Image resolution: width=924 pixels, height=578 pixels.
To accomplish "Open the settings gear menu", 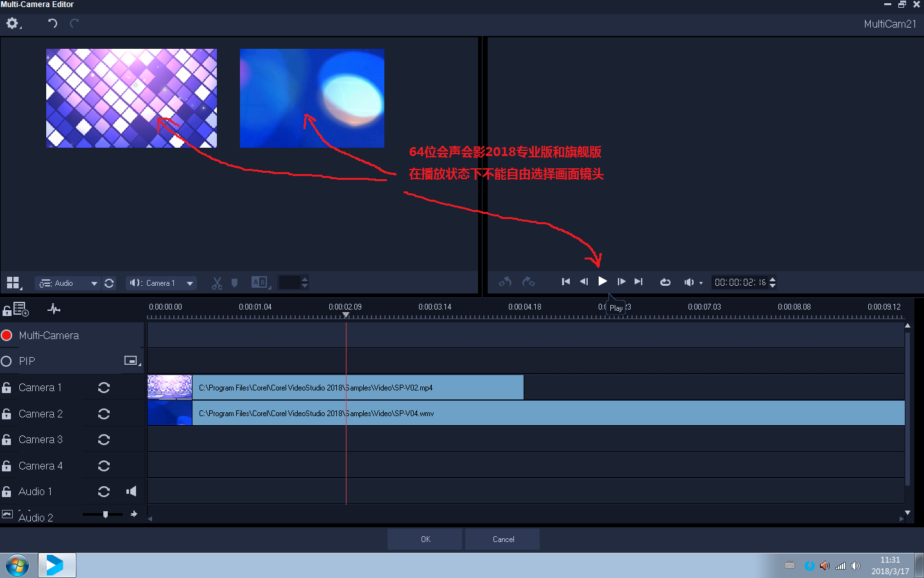I will click(x=13, y=24).
